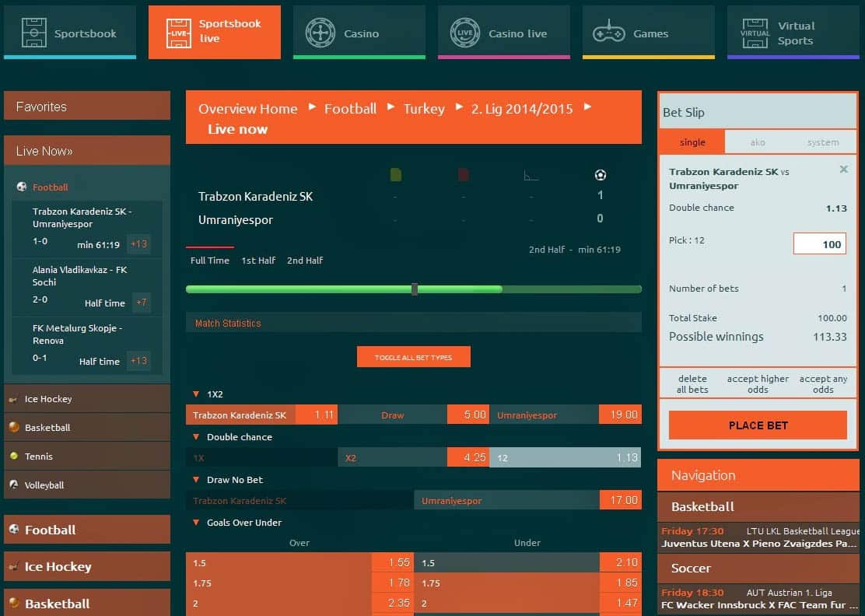
Task: Click the ball icon on large Football bar
Action: (14, 530)
